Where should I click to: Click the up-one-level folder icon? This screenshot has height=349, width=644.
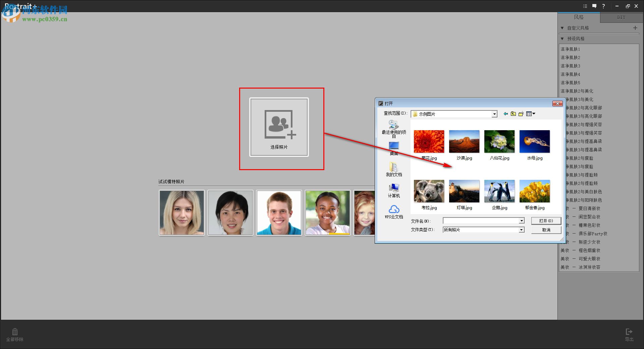(x=513, y=114)
